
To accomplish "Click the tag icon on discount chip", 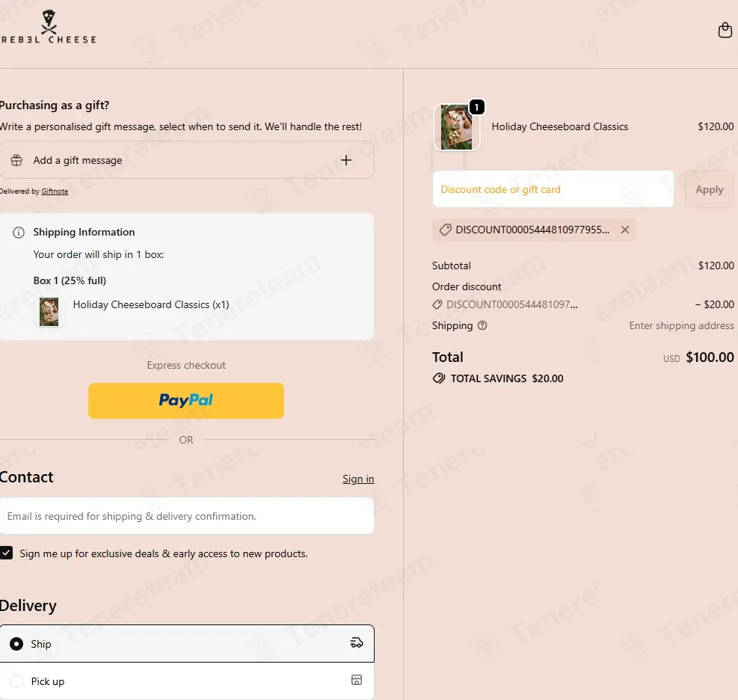I will (445, 230).
